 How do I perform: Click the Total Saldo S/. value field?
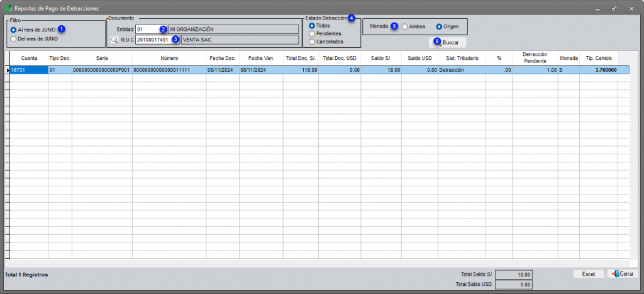514,274
